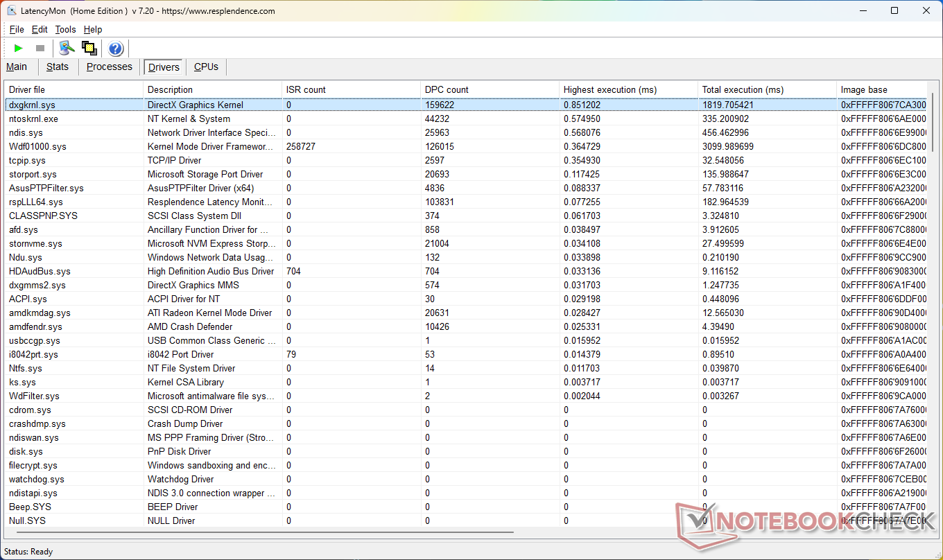Screen dimensions: 943x560
Task: Sort by the Driver file column header
Action: tap(73, 89)
